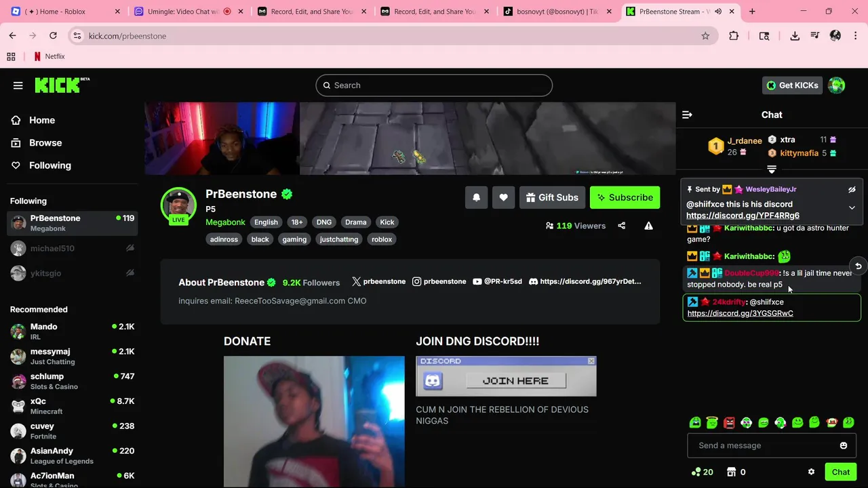The width and height of the screenshot is (868, 488).
Task: Open recommended channel xQc
Action: pyautogui.click(x=73, y=406)
